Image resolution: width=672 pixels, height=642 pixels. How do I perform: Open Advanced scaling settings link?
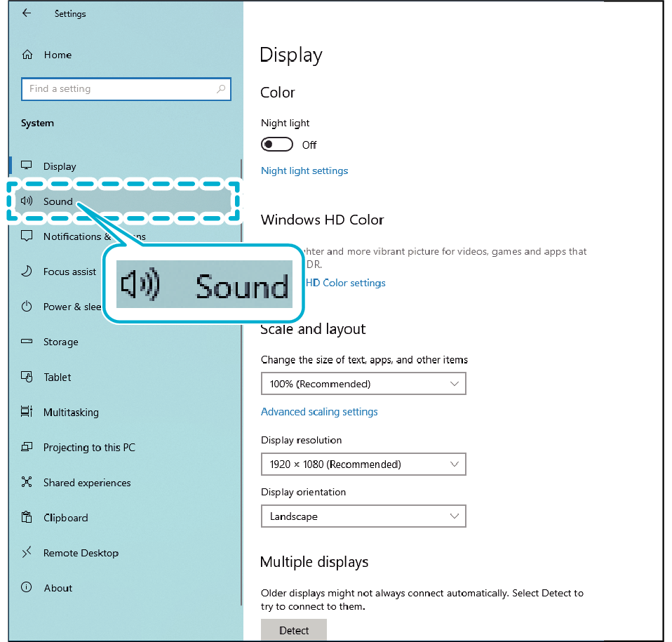(x=319, y=412)
